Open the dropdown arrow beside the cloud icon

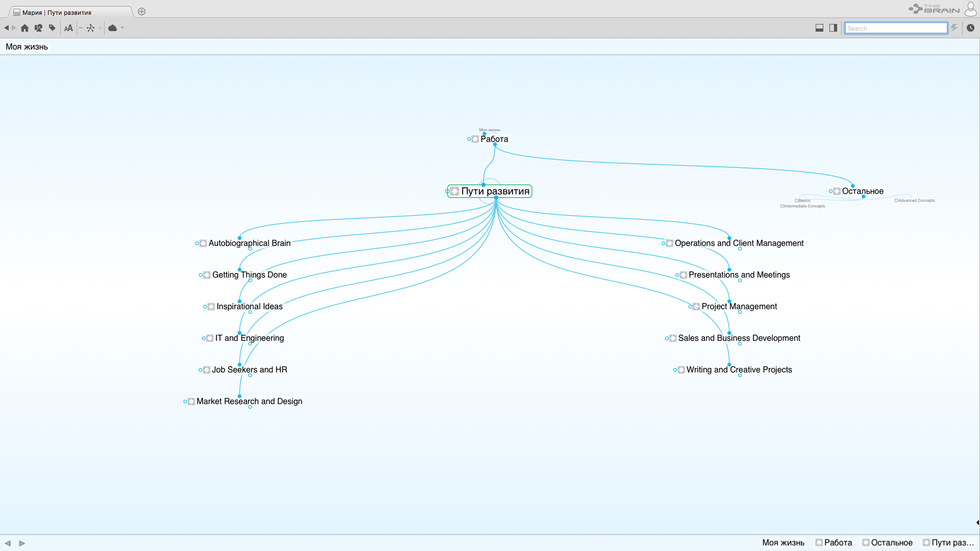click(122, 28)
